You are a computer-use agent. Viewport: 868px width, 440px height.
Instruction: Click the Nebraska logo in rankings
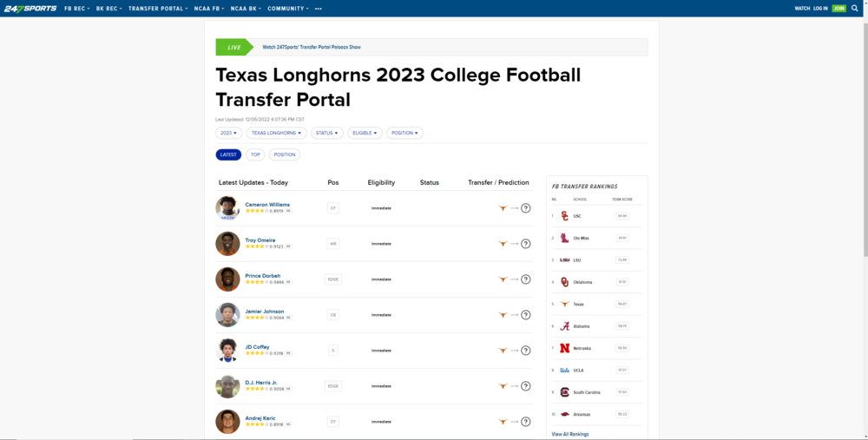coord(564,348)
